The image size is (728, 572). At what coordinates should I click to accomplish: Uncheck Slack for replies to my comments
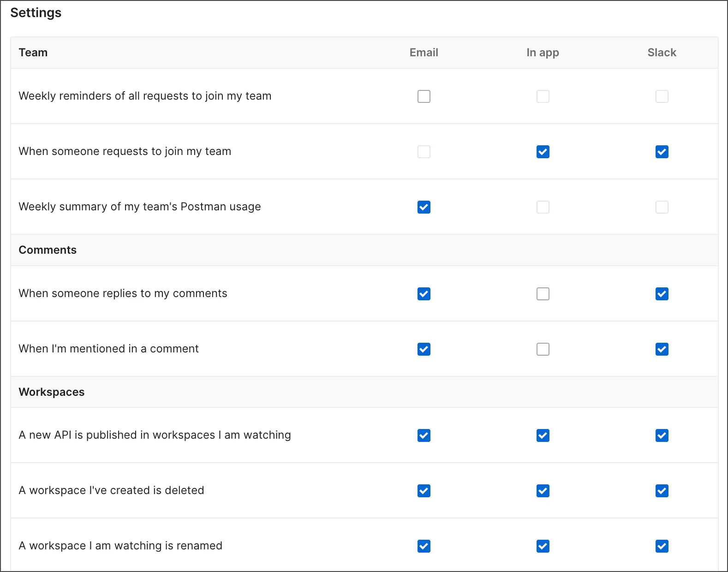(662, 294)
